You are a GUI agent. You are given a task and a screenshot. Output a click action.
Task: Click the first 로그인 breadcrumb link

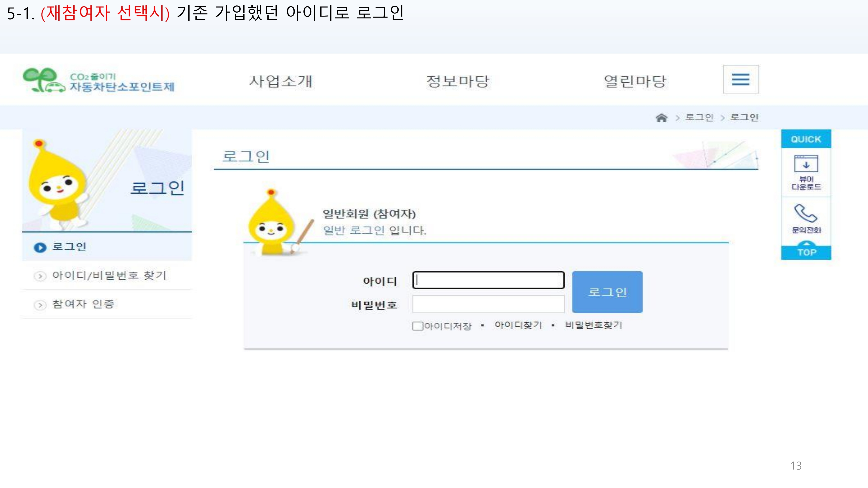[699, 118]
